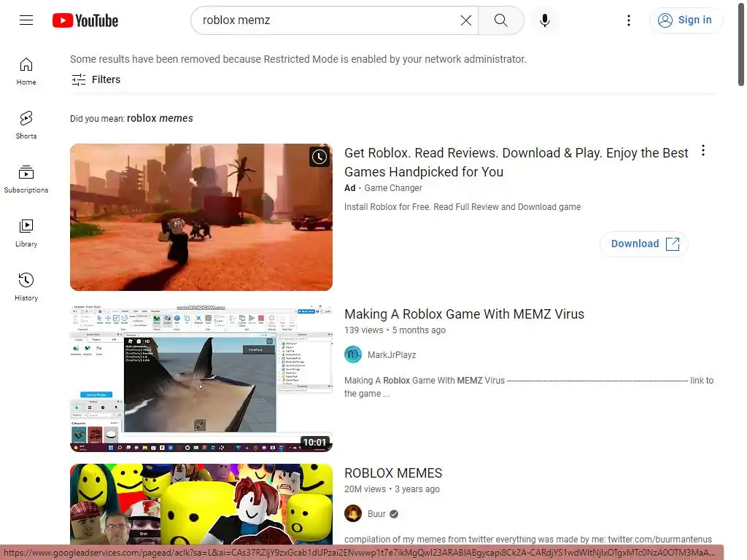Viewport: 747px width, 560px height.
Task: Click Install Roblox for Free description
Action: point(462,206)
